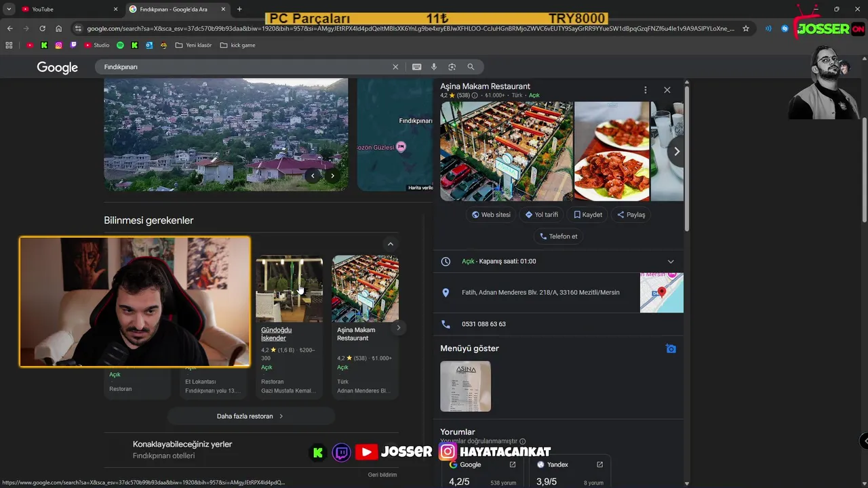The height and width of the screenshot is (488, 868).
Task: Open the YouTube Studio bookmark
Action: coord(96,45)
